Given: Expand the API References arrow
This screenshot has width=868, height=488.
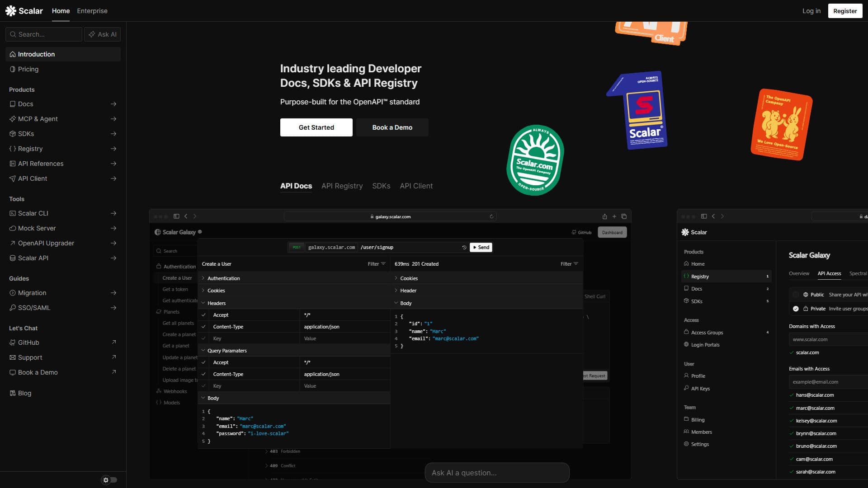Looking at the screenshot, I should (x=113, y=164).
